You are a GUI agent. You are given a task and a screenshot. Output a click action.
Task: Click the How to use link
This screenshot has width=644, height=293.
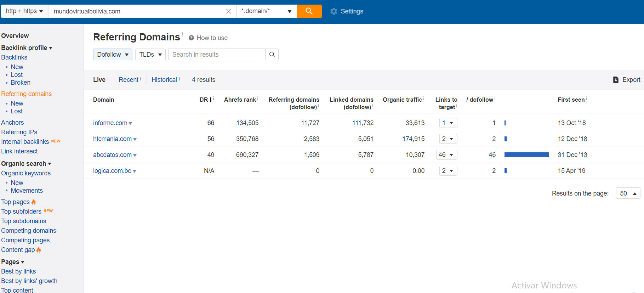212,38
